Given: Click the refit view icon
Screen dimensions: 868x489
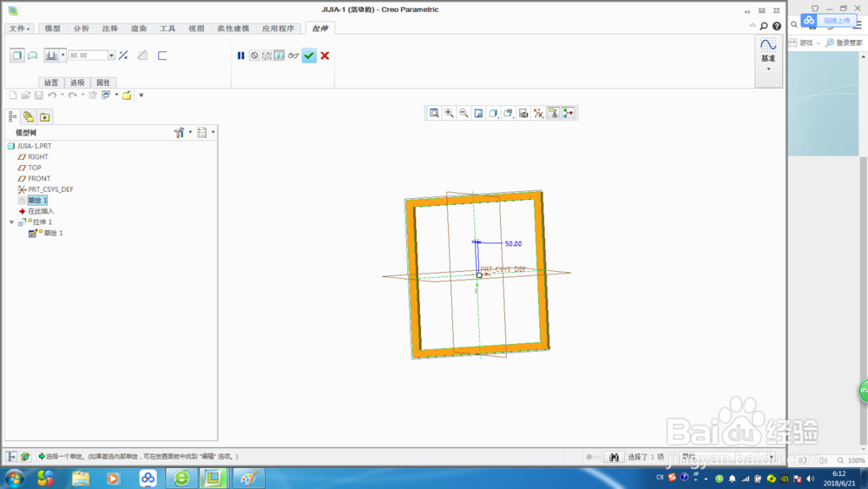Looking at the screenshot, I should click(x=435, y=114).
